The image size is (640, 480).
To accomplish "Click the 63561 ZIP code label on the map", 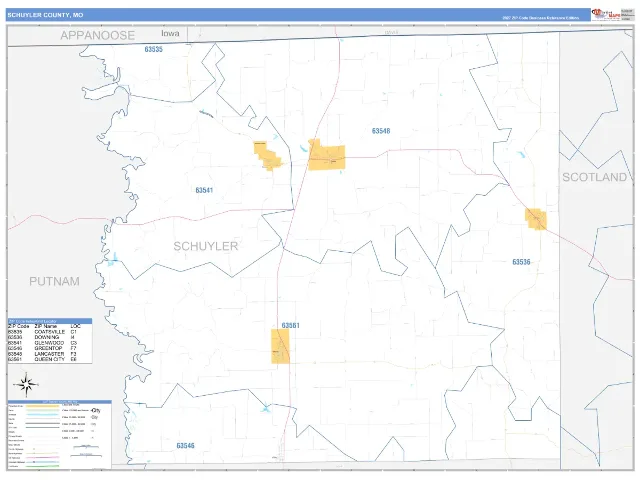I will click(291, 325).
